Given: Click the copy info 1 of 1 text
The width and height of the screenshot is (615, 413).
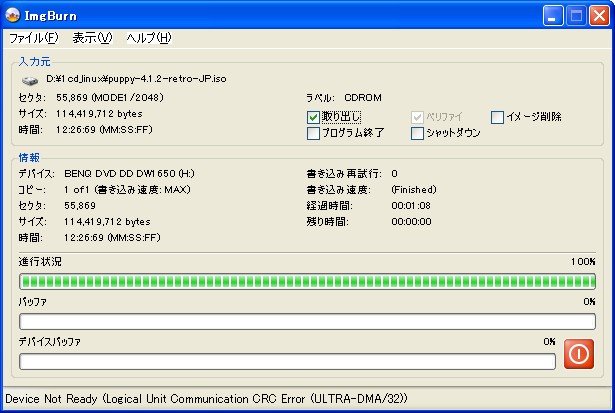Looking at the screenshot, I should tap(127, 190).
